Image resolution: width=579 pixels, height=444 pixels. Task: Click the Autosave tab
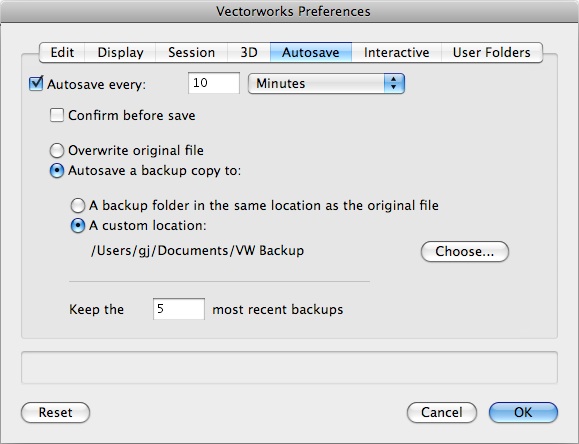pos(311,52)
